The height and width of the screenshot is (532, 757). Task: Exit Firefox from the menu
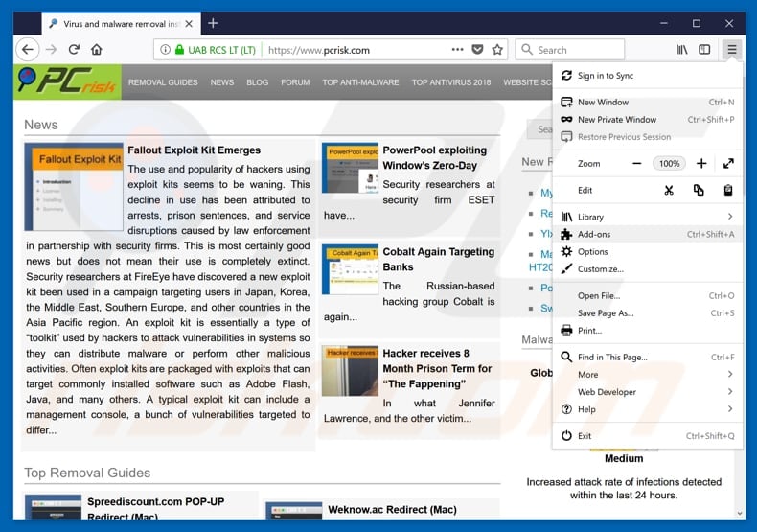(x=648, y=435)
